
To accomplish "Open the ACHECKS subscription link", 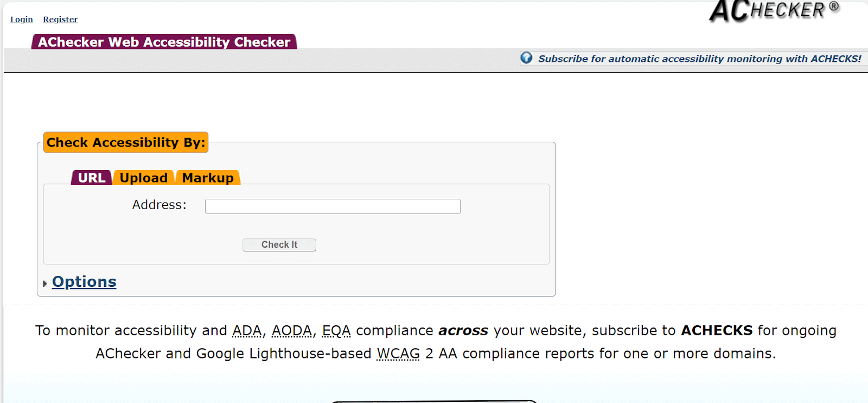I will coord(700,58).
